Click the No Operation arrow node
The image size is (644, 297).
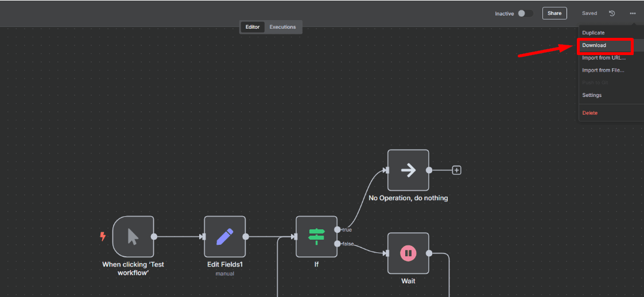point(408,170)
